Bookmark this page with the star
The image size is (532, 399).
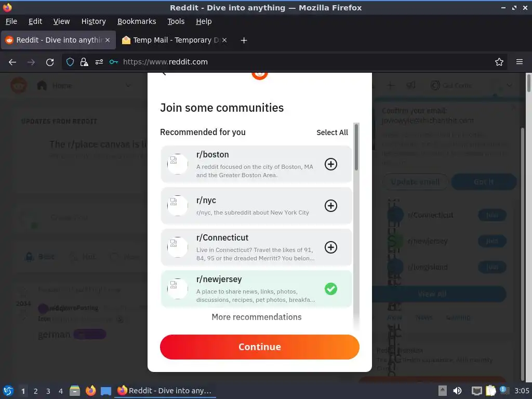pyautogui.click(x=499, y=62)
